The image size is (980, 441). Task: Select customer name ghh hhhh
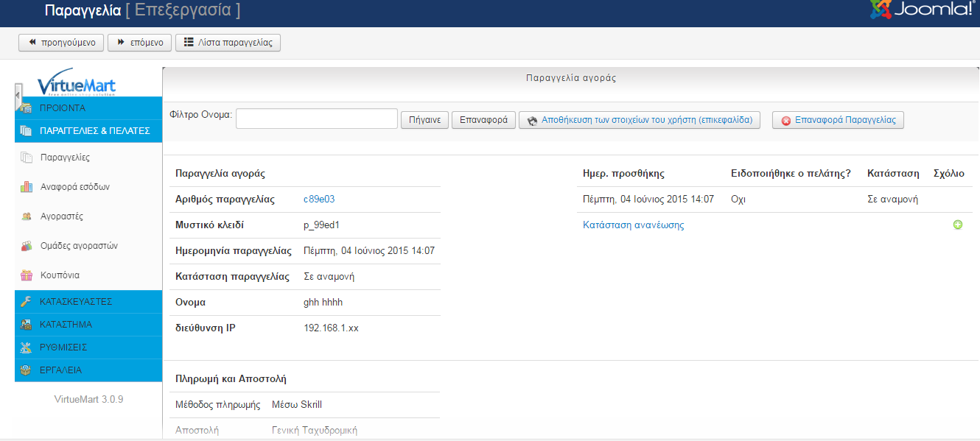pyautogui.click(x=323, y=303)
